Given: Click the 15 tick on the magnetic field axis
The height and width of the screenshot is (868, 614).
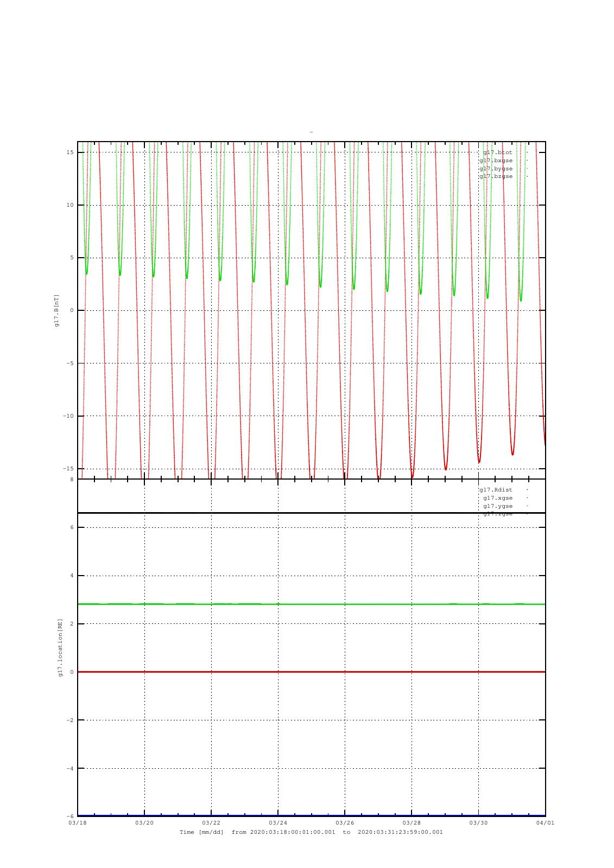Looking at the screenshot, I should click(x=70, y=152).
